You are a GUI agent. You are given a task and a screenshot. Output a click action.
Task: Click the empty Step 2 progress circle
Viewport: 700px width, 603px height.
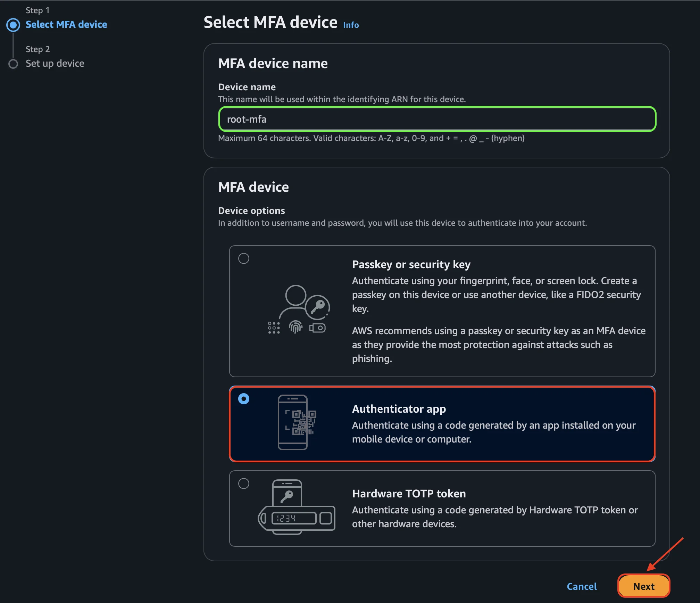coord(13,64)
